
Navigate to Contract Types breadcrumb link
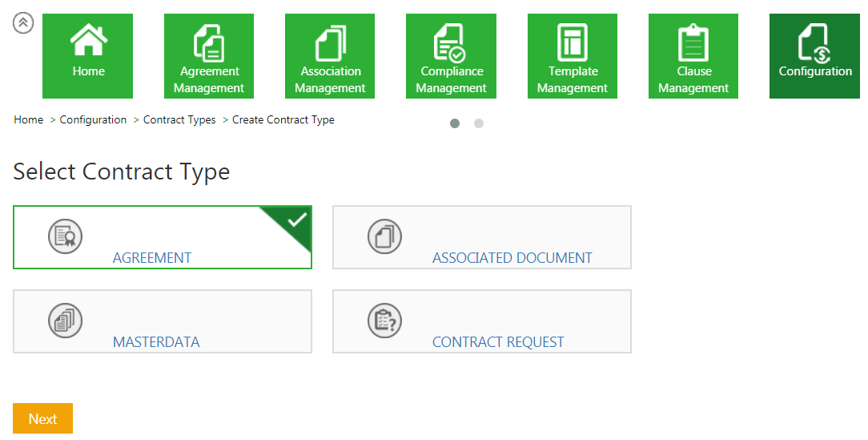(179, 120)
